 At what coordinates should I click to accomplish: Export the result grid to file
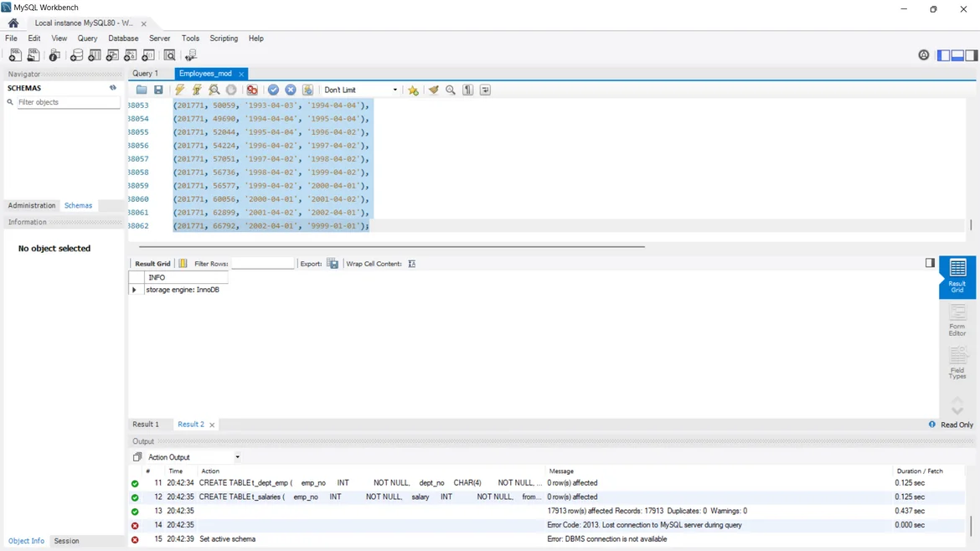click(x=333, y=264)
